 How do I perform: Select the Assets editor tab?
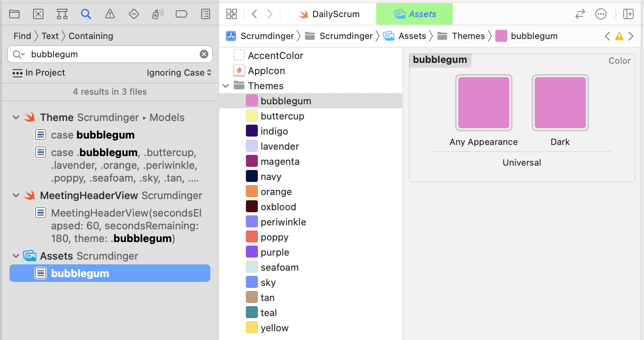pyautogui.click(x=414, y=14)
